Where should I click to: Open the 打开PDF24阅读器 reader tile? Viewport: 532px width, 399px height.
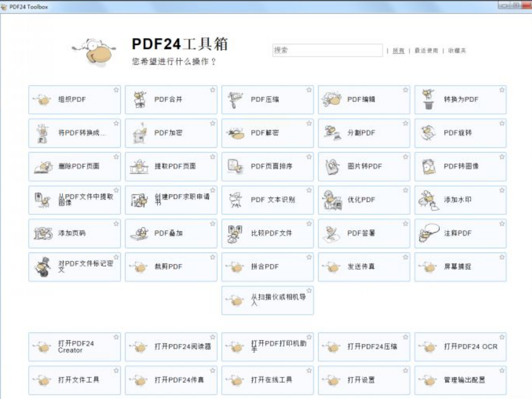point(171,347)
